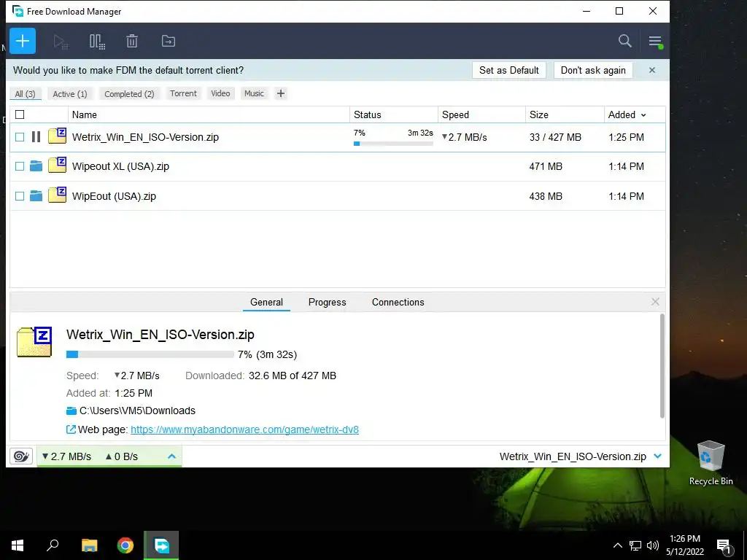Click the move to folder toolbar icon
The width and height of the screenshot is (747, 560).
point(169,42)
